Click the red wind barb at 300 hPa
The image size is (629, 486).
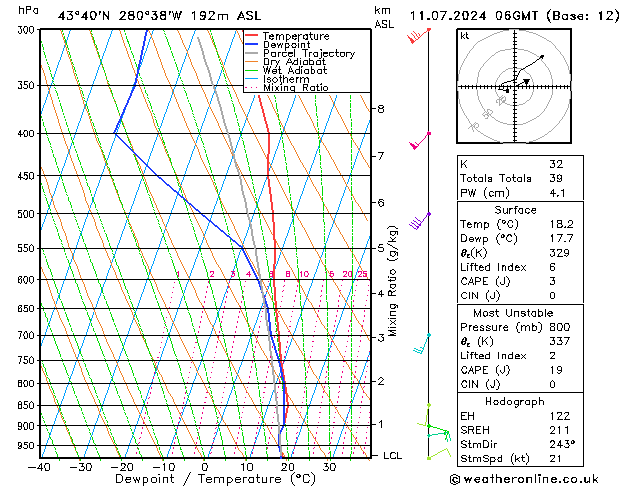coord(419,37)
